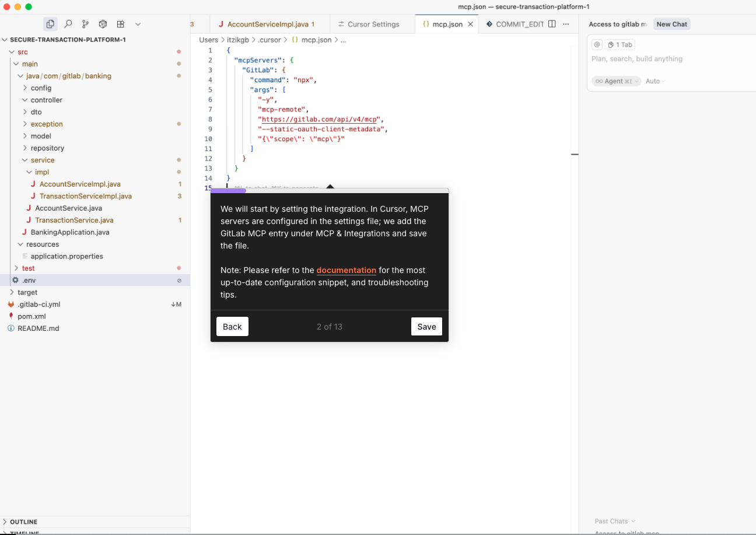Expand the model folder
756x535 pixels.
[41, 136]
